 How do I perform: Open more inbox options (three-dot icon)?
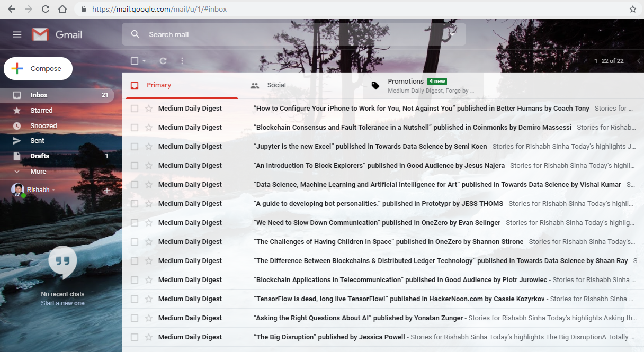pos(182,61)
